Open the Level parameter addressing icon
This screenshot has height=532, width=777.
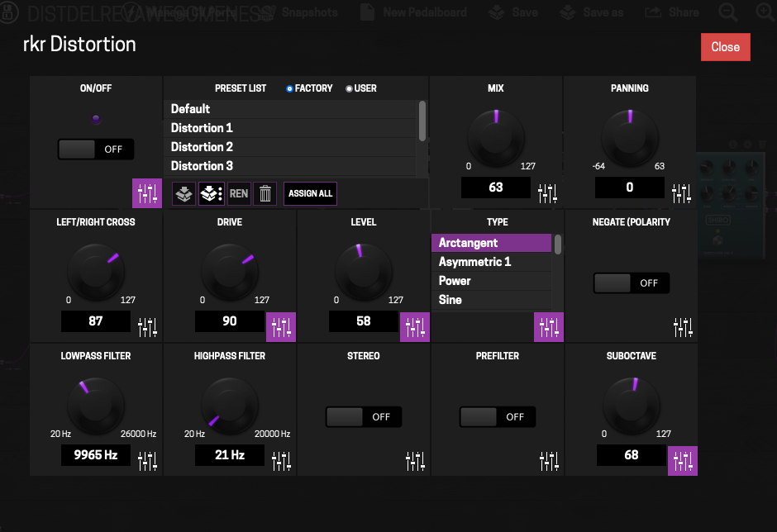(x=415, y=327)
